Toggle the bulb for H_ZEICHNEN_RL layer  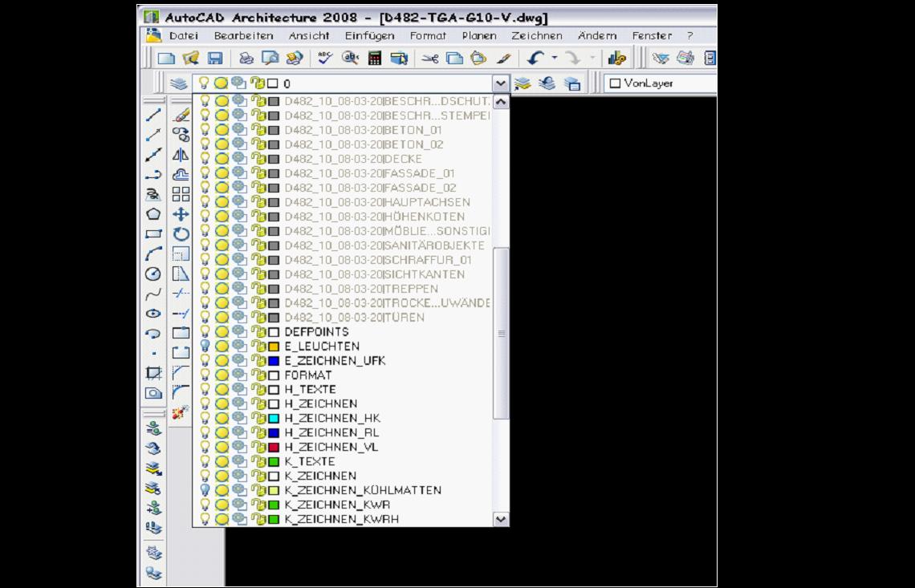pyautogui.click(x=205, y=432)
